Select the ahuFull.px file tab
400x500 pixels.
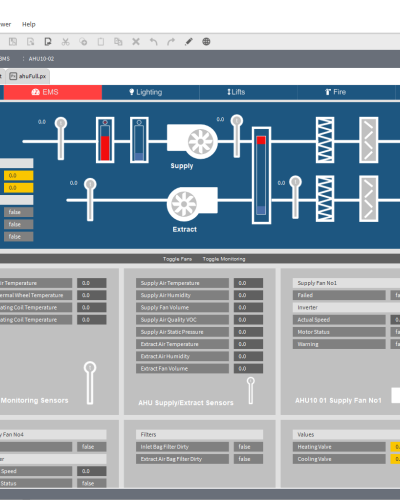coord(28,76)
